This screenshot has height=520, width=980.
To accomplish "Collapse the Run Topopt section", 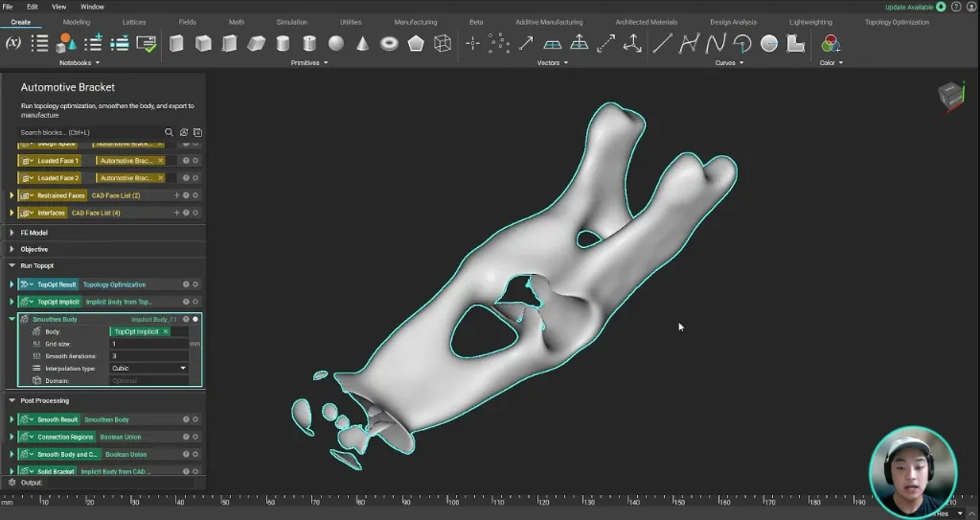I will (11, 265).
